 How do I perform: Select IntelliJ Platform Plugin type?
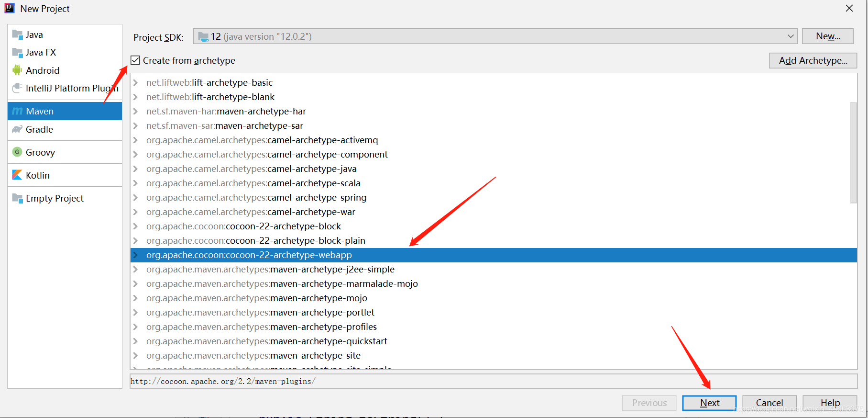coord(65,88)
